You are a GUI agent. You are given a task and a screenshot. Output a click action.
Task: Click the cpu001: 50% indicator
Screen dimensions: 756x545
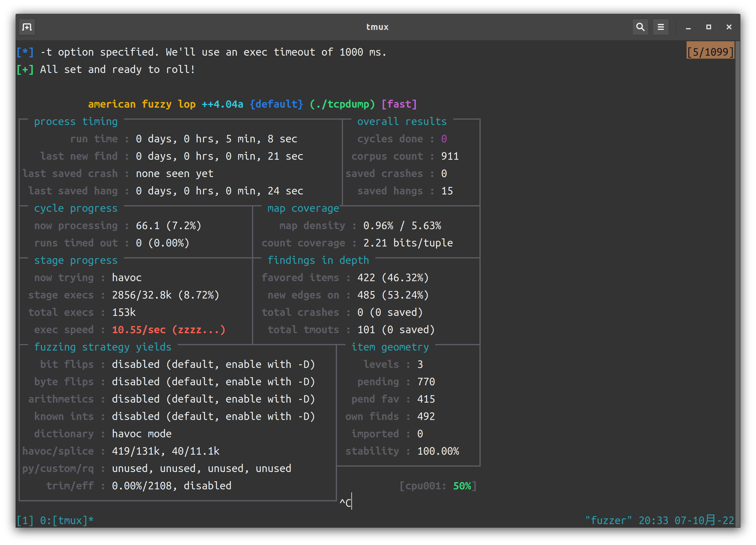(x=438, y=486)
